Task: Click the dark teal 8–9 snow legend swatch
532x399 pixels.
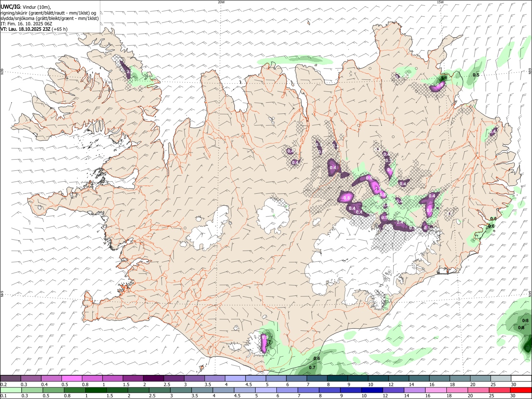Action: pyautogui.click(x=337, y=378)
